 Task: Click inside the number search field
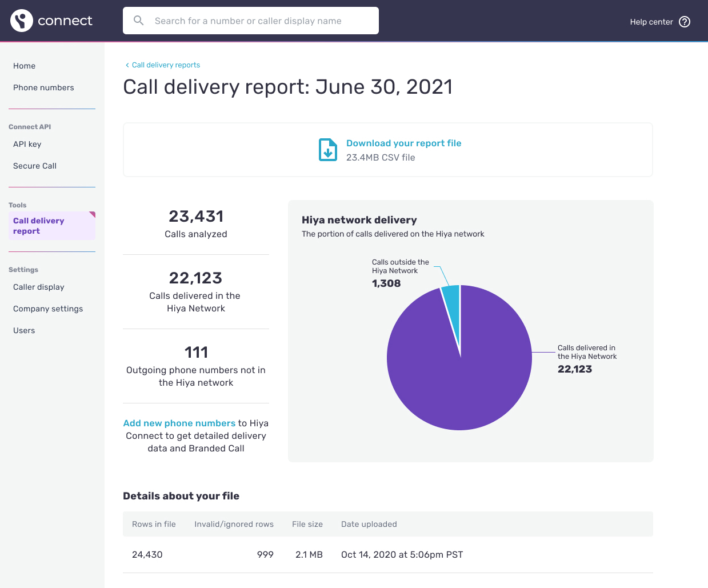[x=250, y=20]
